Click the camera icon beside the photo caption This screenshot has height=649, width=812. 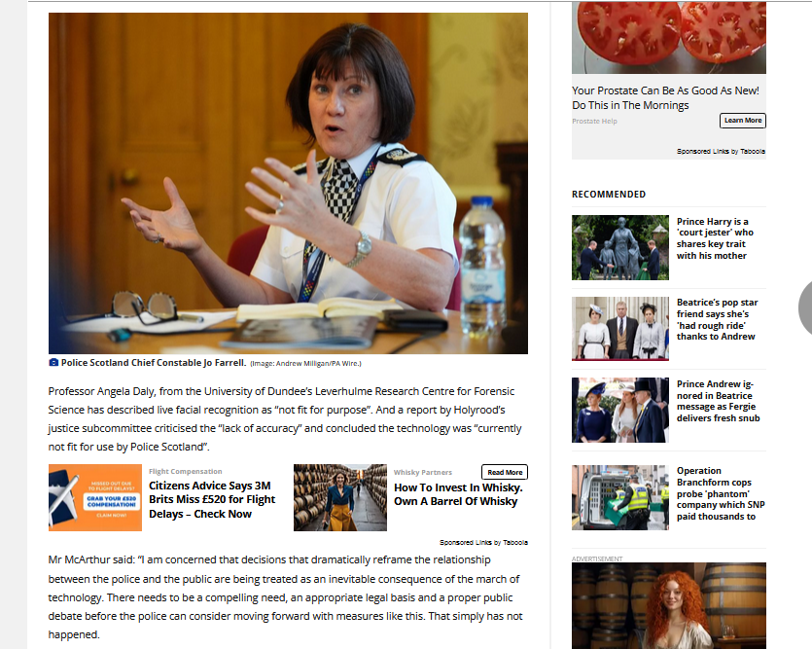tap(53, 363)
